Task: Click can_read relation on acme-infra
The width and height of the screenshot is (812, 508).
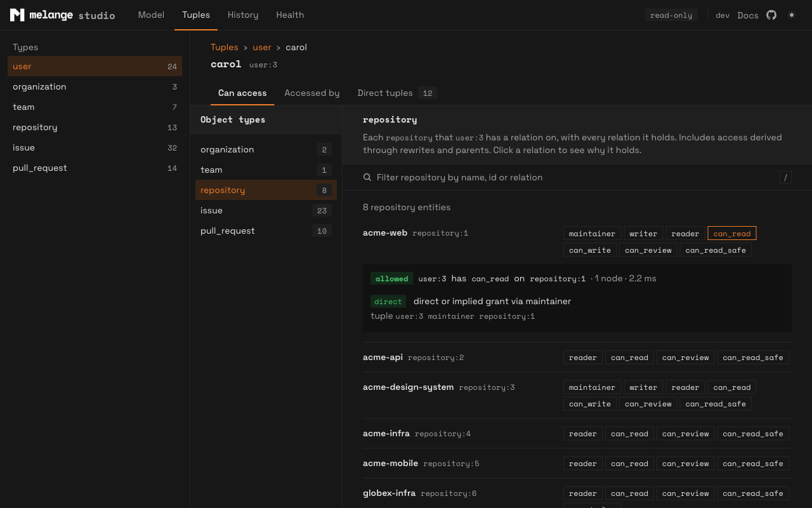Action: tap(629, 434)
